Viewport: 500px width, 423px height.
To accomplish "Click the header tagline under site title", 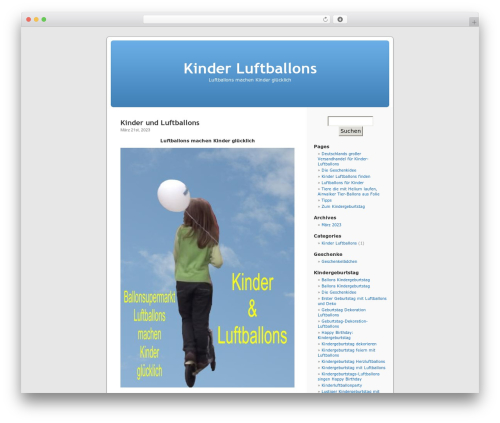I will 250,80.
